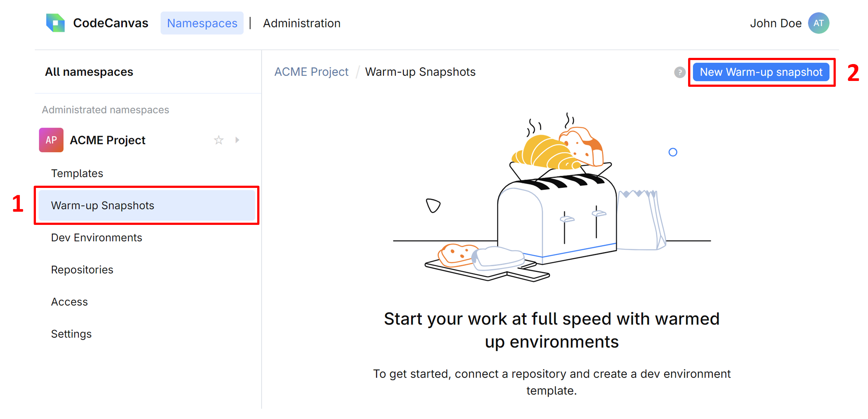
Task: Open the Repositories section
Action: pos(82,270)
